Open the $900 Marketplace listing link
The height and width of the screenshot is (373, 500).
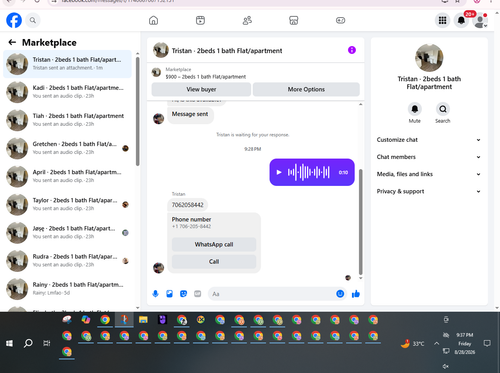(x=206, y=77)
